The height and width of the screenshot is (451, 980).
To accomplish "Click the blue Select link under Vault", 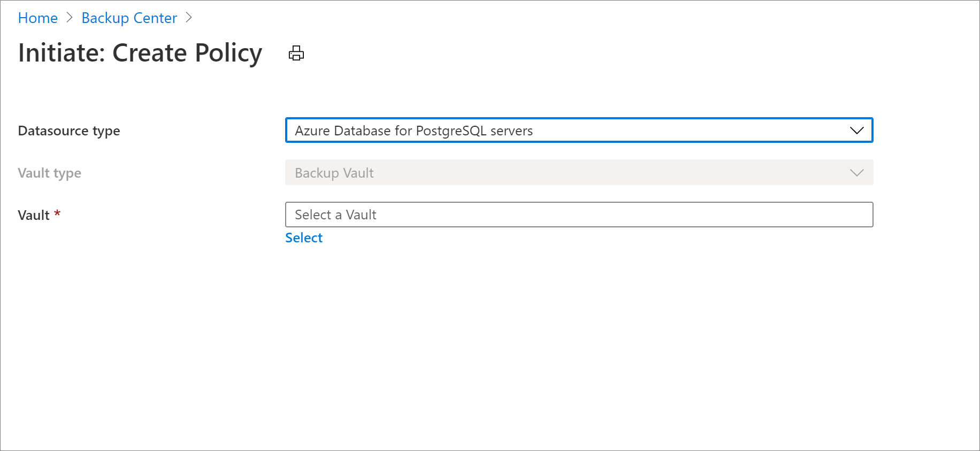I will tap(303, 238).
